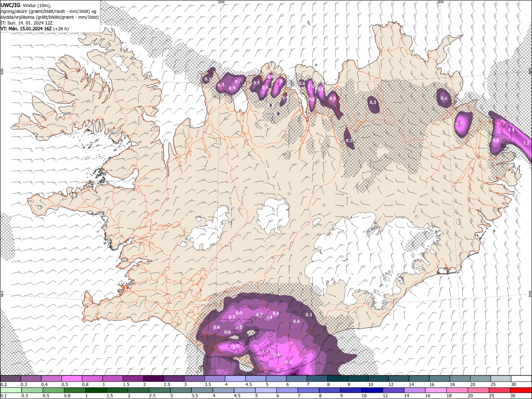Screen dimensions: 532x399
Task: Click the rain scale swatch starting at 16
Action: pos(436,390)
